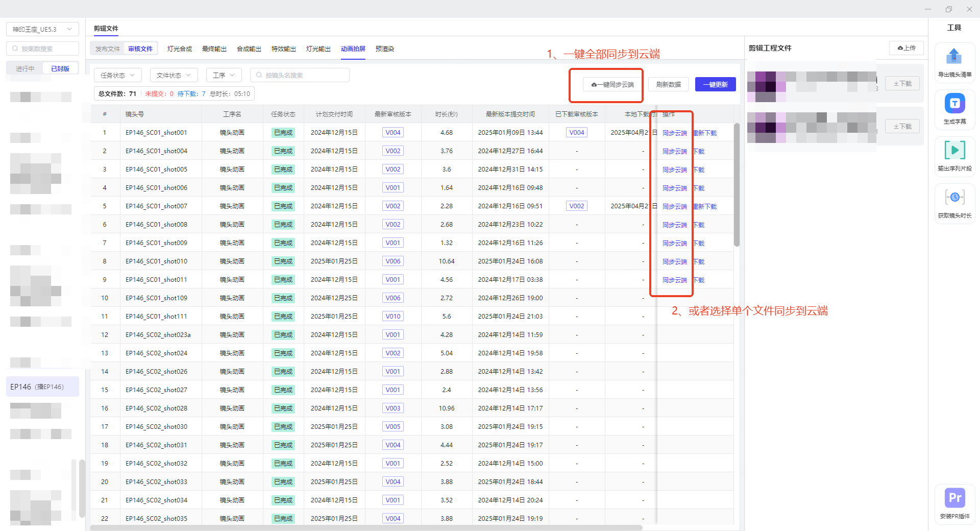Click 未提交: 0 status counter
980x531 pixels.
(x=159, y=94)
